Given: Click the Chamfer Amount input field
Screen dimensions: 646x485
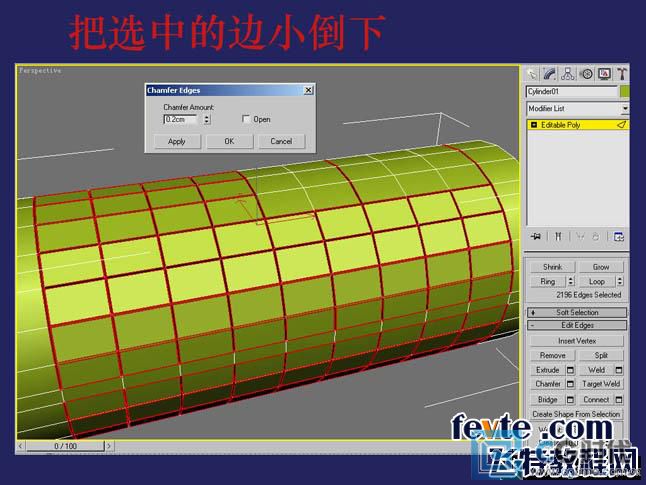Looking at the screenshot, I should pyautogui.click(x=181, y=119).
